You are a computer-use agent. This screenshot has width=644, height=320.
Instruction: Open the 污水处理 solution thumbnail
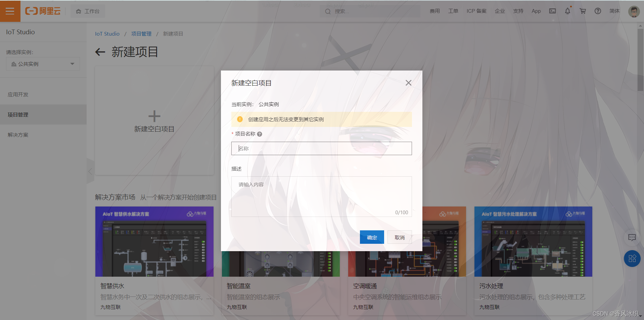click(x=533, y=241)
